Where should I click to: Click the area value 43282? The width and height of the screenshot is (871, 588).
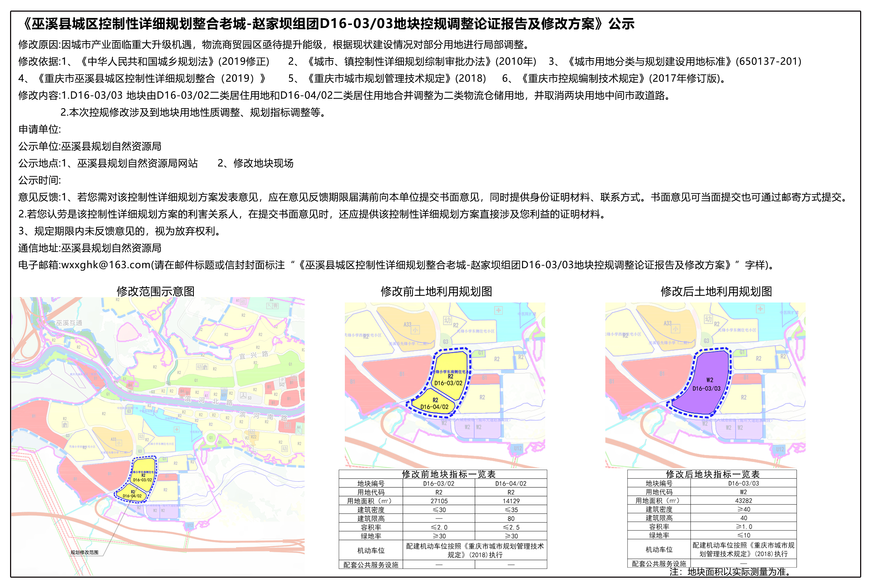click(x=744, y=501)
